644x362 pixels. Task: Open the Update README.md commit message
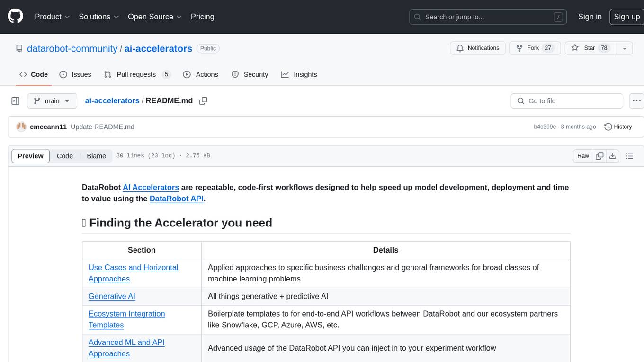pos(102,127)
